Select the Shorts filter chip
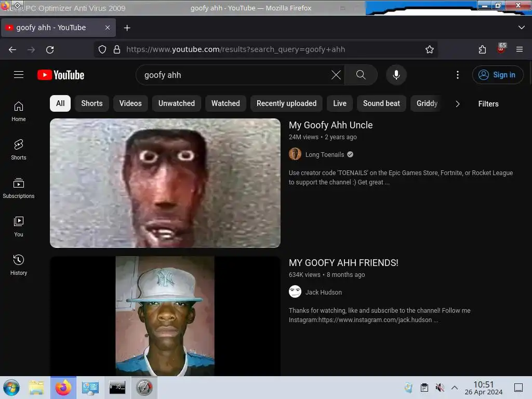The height and width of the screenshot is (399, 532). 91,103
